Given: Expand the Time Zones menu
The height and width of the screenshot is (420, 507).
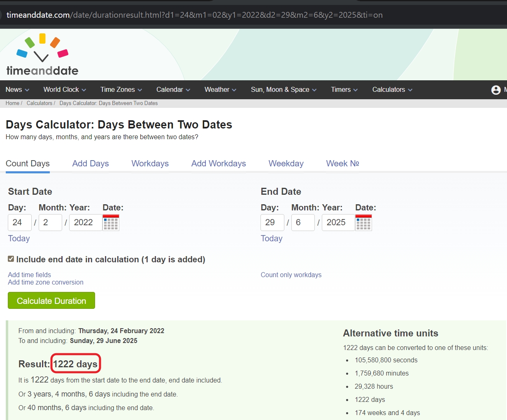Looking at the screenshot, I should (121, 89).
